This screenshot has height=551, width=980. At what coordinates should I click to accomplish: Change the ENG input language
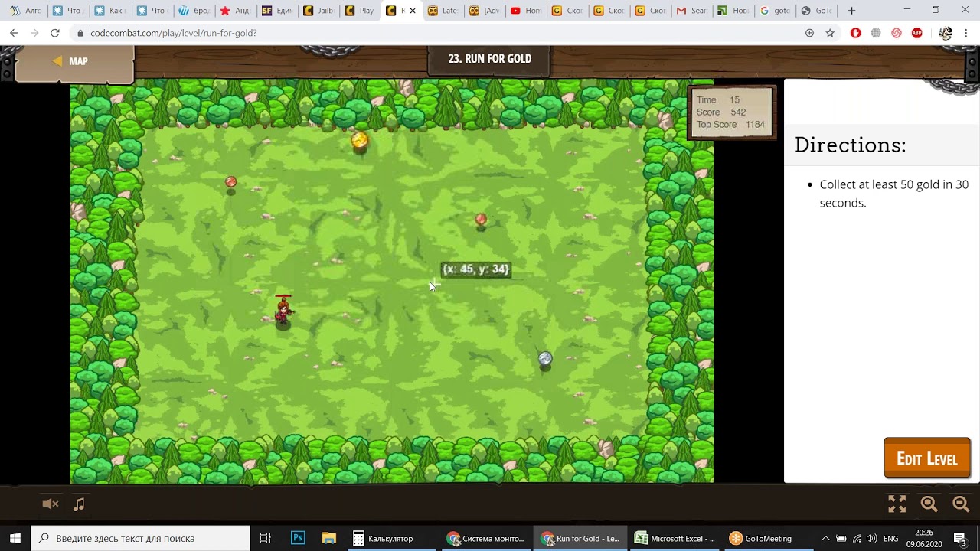[x=891, y=538]
